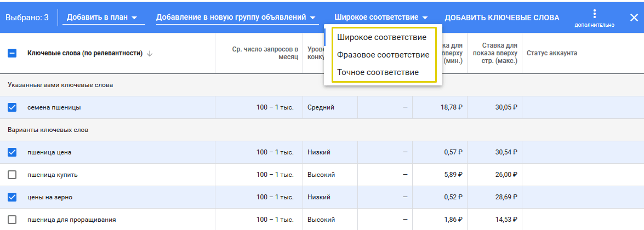Screen dimensions: 644x230
Task: Close the selection bar with X icon
Action: coord(634,18)
